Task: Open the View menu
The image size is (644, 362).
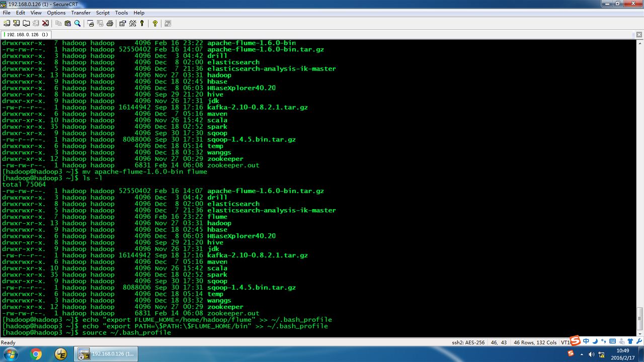Action: [36, 13]
